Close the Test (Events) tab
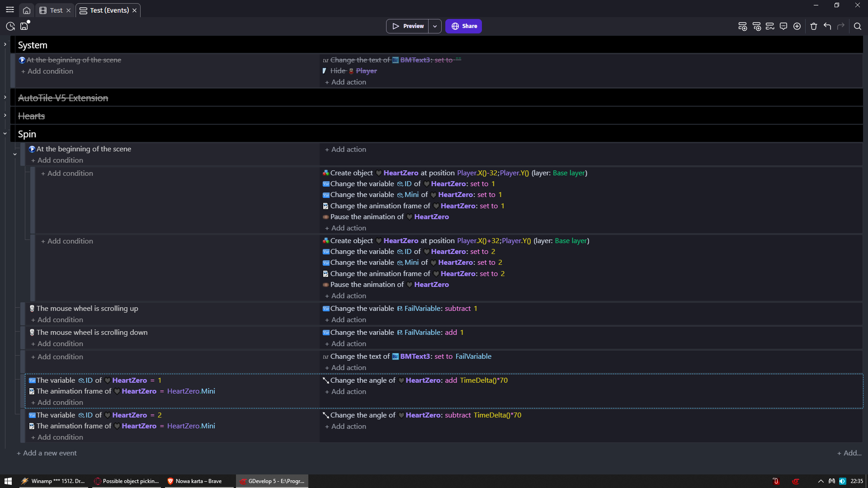The height and width of the screenshot is (488, 868). (134, 10)
